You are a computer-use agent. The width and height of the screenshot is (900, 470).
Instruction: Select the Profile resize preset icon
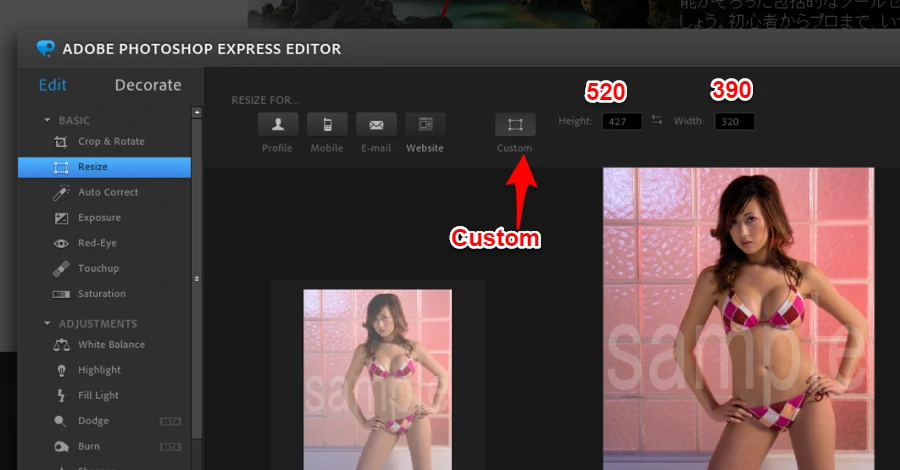(x=277, y=125)
